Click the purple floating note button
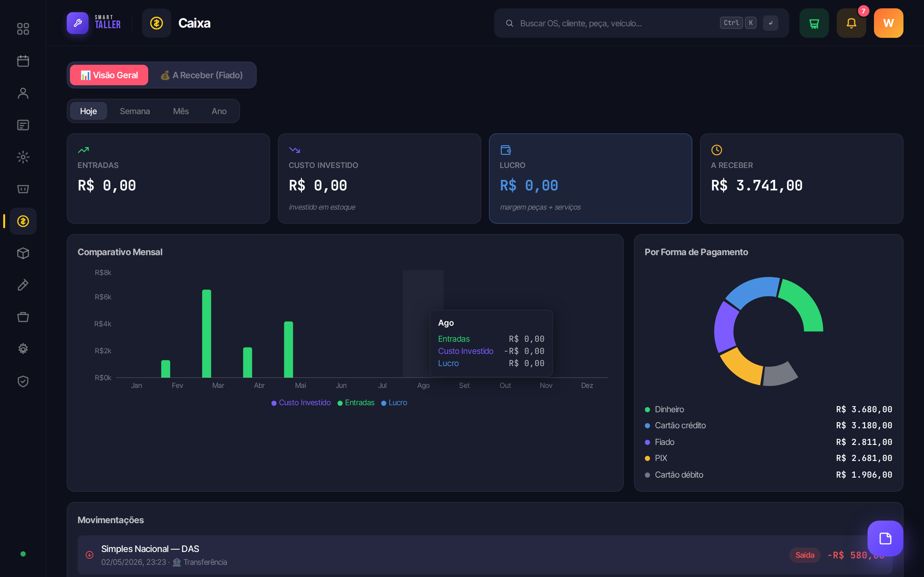This screenshot has width=924, height=577. click(885, 539)
